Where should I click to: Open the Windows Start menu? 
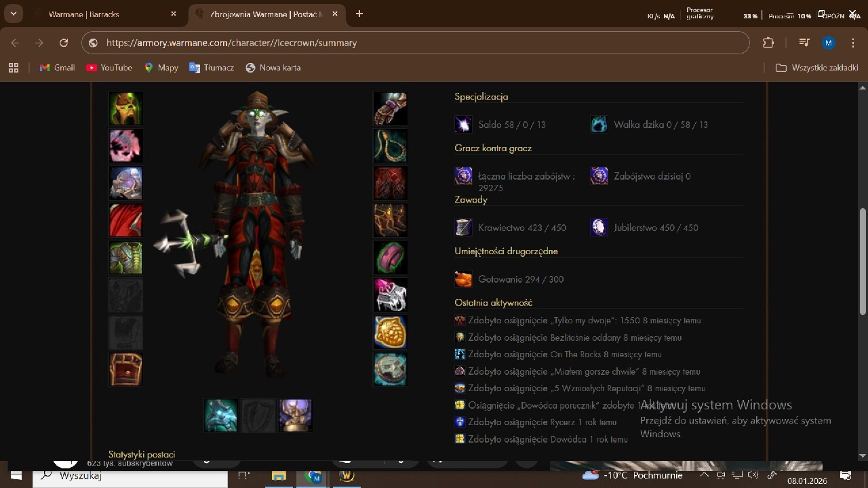pos(16,475)
